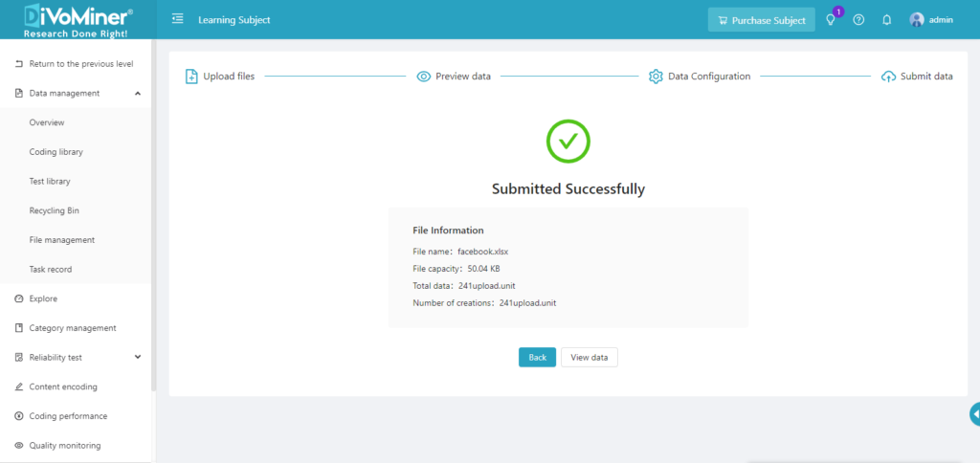Open the help question mark icon
Viewport: 980px width, 463px height.
(x=858, y=20)
